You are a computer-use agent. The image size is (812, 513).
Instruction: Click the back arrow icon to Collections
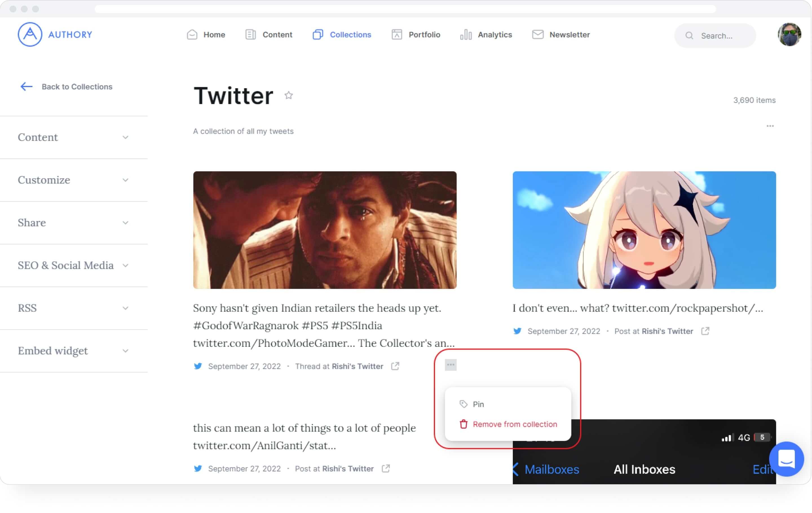(26, 87)
